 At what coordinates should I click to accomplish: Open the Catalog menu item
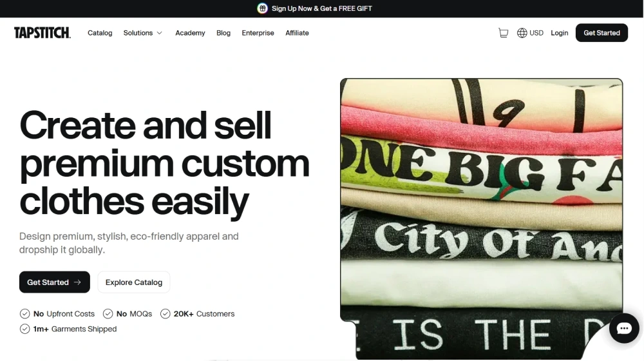[100, 33]
